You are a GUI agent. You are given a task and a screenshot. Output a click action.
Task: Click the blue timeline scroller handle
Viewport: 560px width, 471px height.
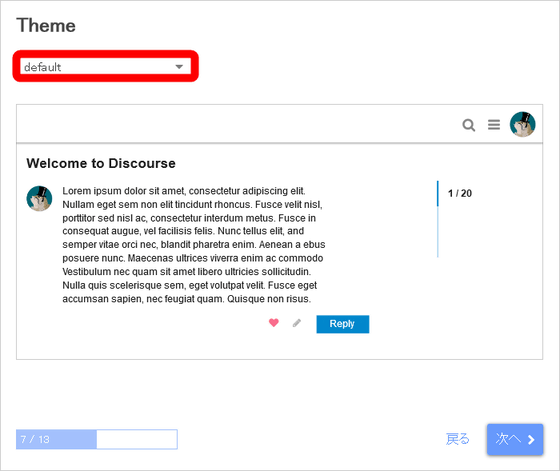[x=438, y=194]
